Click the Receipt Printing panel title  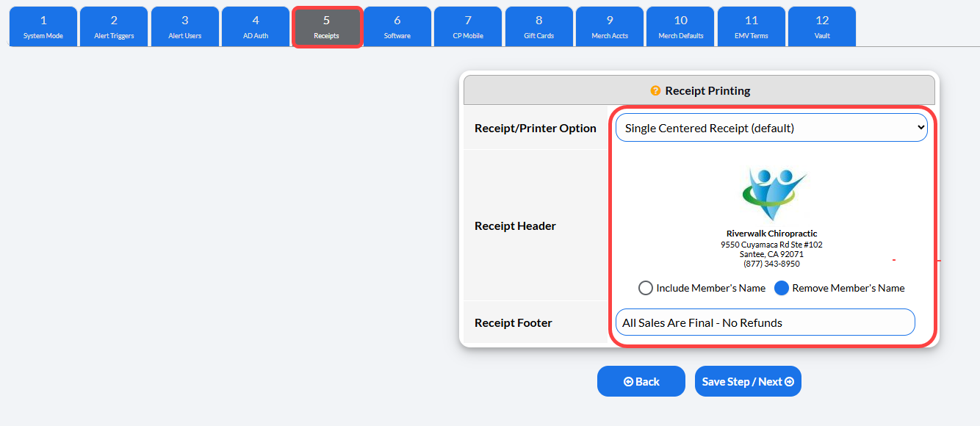click(x=707, y=91)
